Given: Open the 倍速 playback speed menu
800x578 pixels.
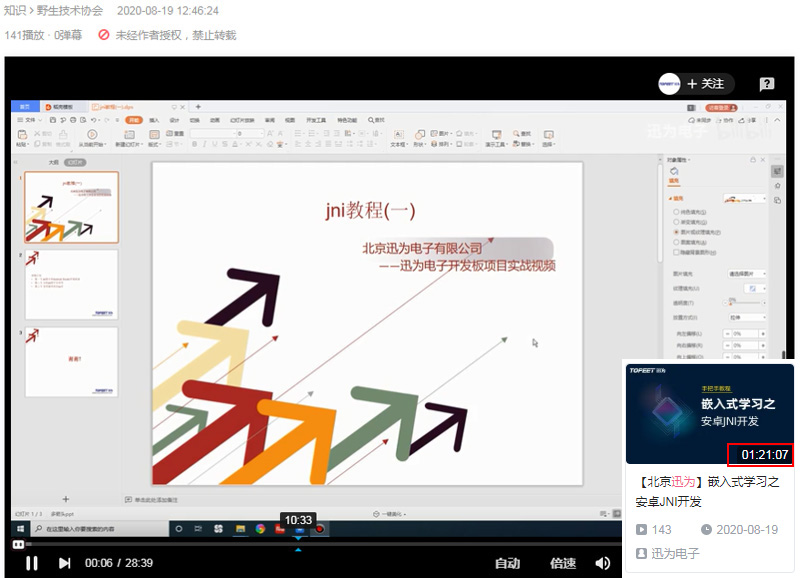Looking at the screenshot, I should [563, 563].
